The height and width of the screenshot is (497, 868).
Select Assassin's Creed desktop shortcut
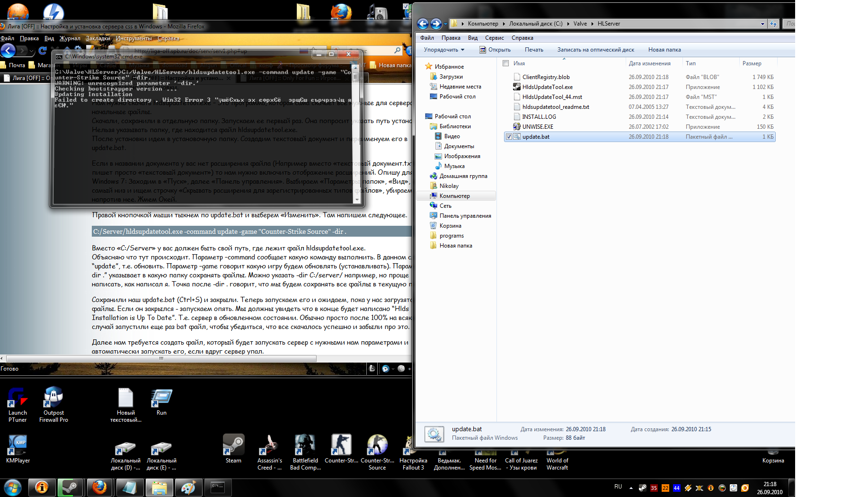click(269, 452)
